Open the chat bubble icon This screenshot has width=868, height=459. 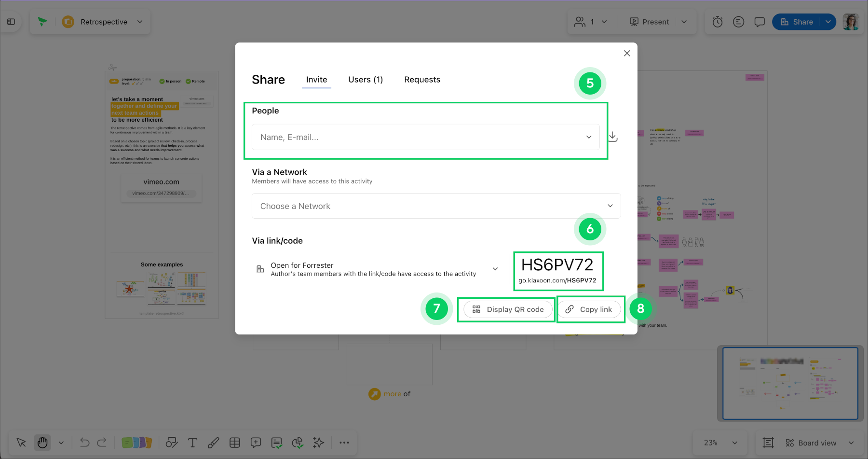pyautogui.click(x=759, y=22)
